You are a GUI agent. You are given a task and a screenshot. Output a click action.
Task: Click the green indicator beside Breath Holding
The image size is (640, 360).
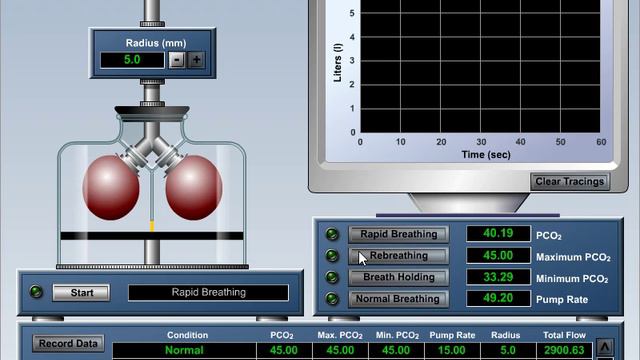332,278
